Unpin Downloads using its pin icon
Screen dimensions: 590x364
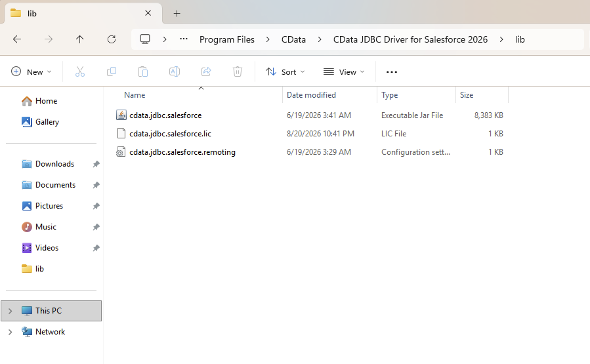(96, 164)
